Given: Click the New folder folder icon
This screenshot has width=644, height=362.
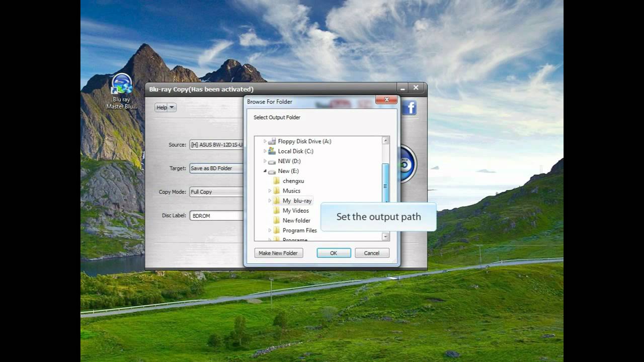Looking at the screenshot, I should coord(277,220).
